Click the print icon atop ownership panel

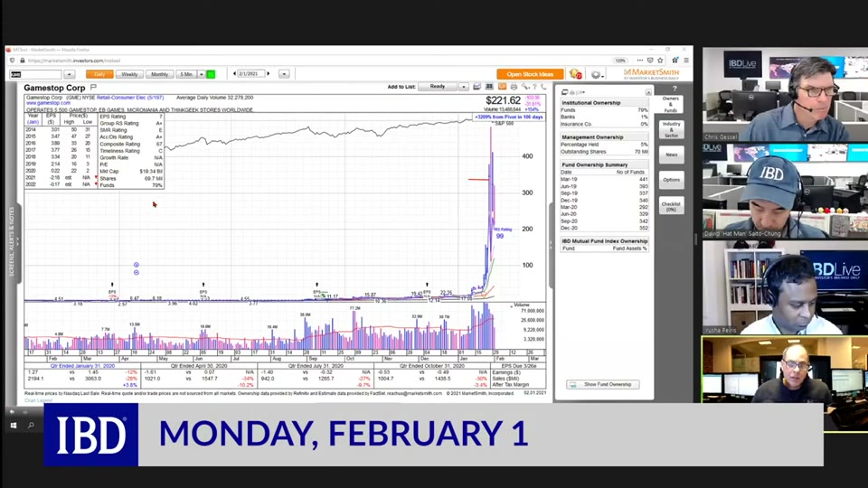click(x=573, y=92)
